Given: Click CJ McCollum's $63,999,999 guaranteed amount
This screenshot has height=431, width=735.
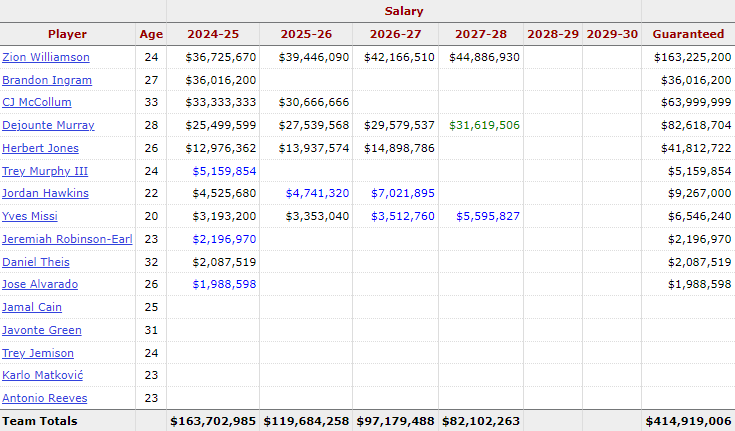Looking at the screenshot, I should [696, 102].
